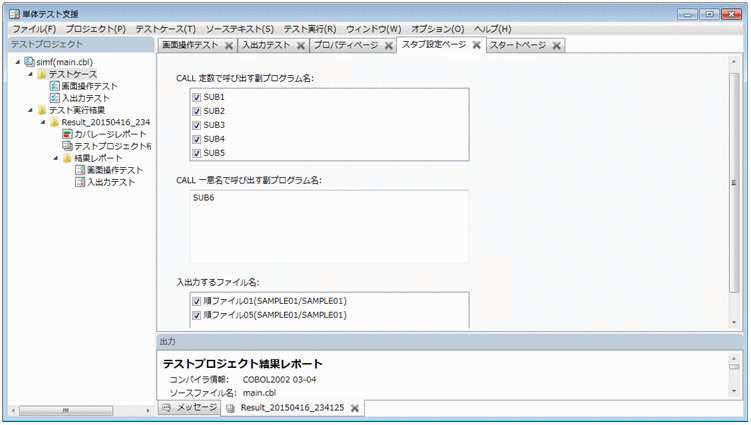This screenshot has width=751, height=425.
Task: Close the スタブ設定ページ tab
Action: pos(477,45)
